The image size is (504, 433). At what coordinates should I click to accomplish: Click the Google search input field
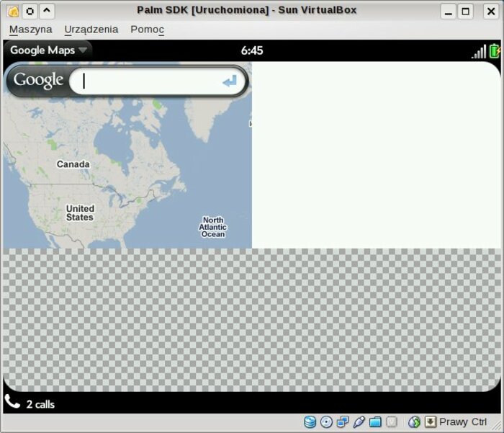tap(158, 81)
